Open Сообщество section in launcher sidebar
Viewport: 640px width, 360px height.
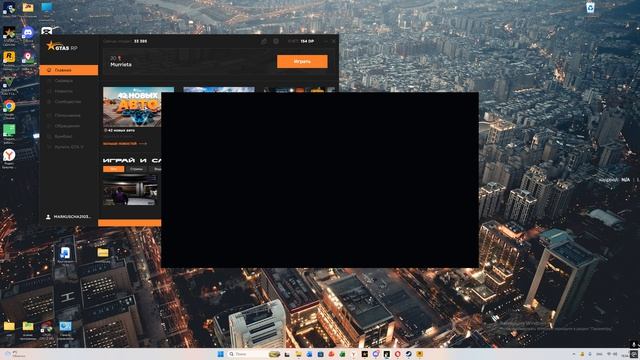coord(68,102)
